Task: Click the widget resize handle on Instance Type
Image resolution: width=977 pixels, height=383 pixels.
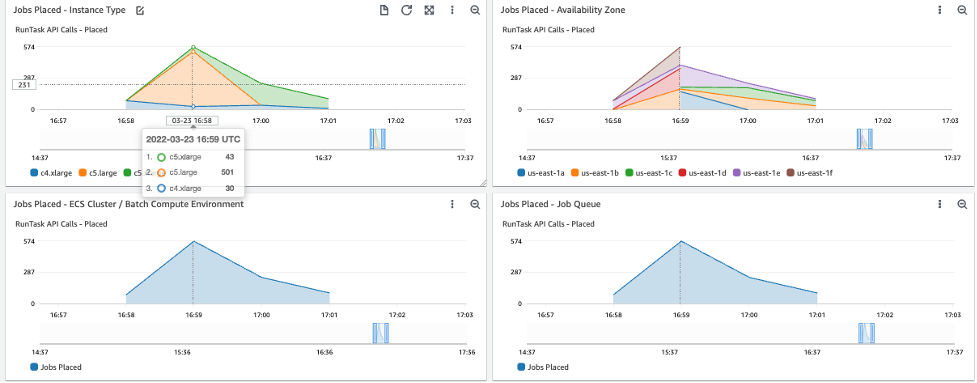Action: (482, 182)
